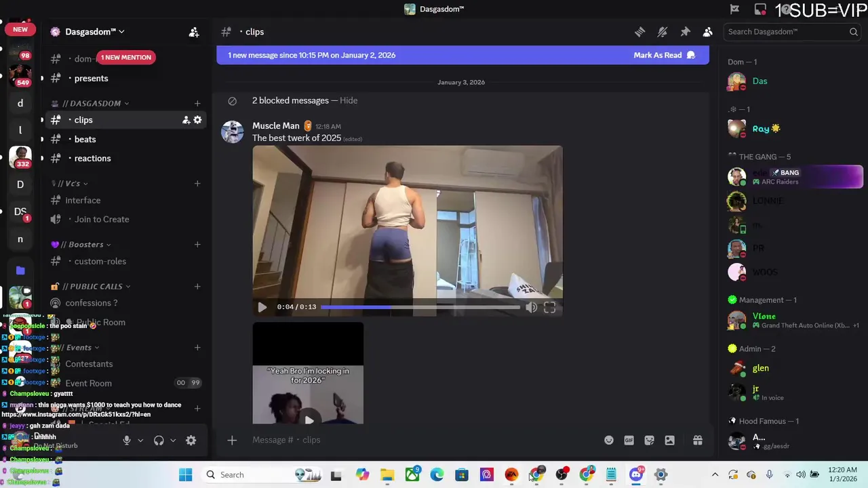Click Mark As Read button

(x=664, y=55)
